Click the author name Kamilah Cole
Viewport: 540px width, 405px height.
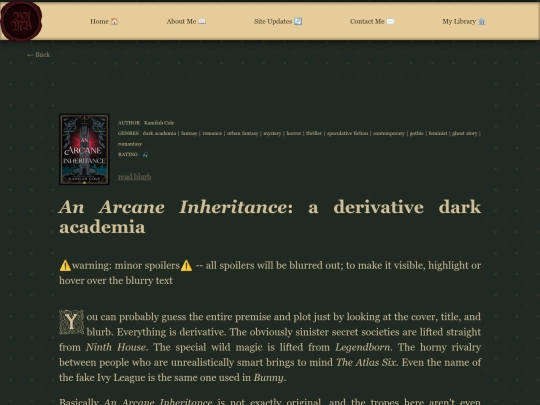tap(159, 123)
